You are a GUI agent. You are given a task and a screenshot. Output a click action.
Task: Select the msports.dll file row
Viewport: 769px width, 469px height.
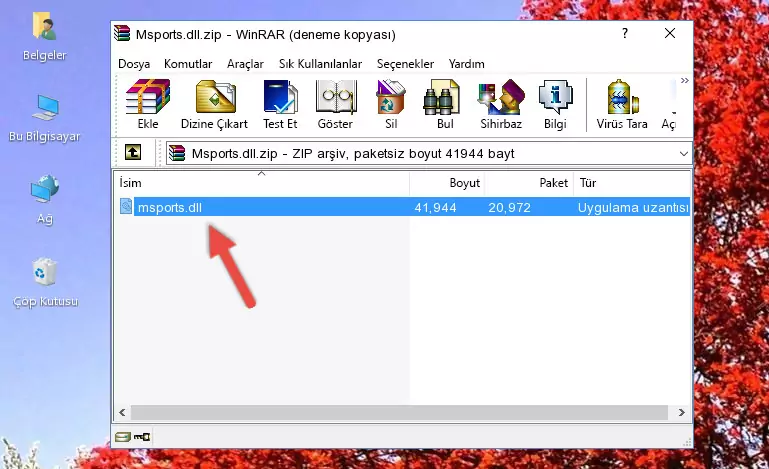pos(403,207)
